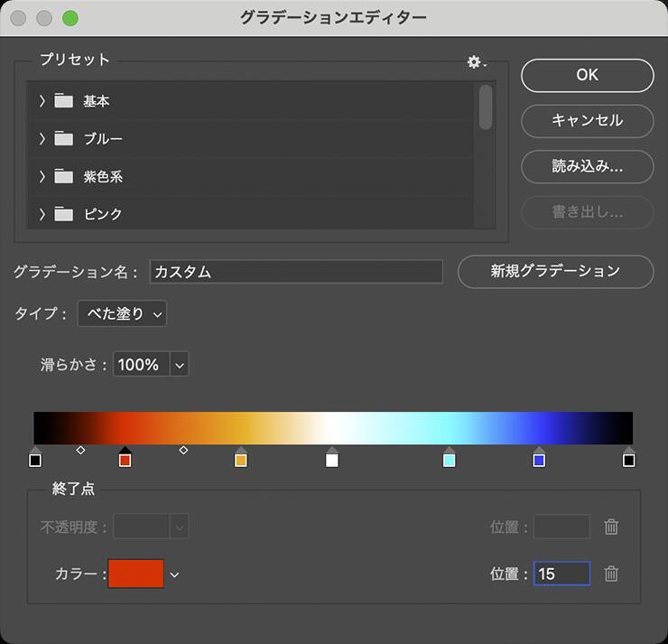Select the orange-red color stop marker

click(125, 460)
